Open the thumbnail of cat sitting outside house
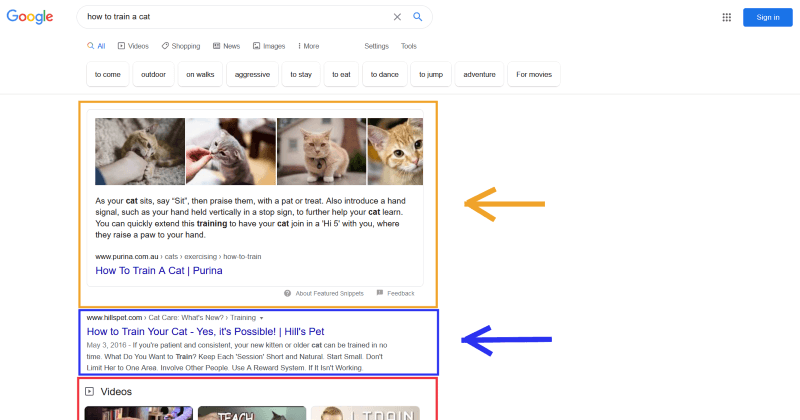Image resolution: width=800 pixels, height=420 pixels. coord(321,152)
